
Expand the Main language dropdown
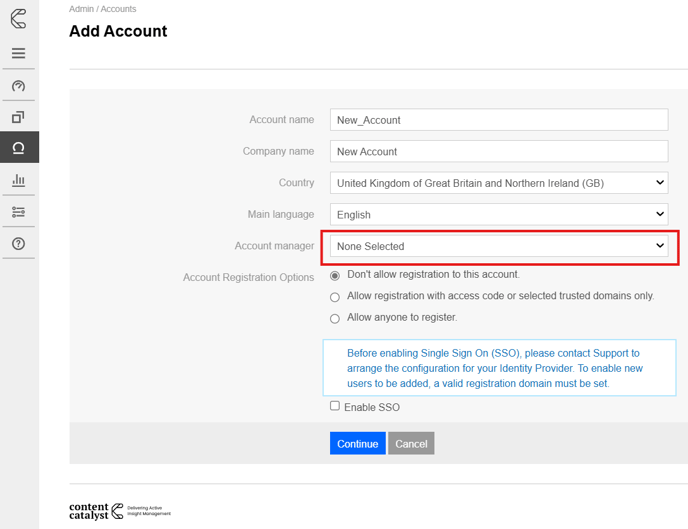[x=499, y=215]
